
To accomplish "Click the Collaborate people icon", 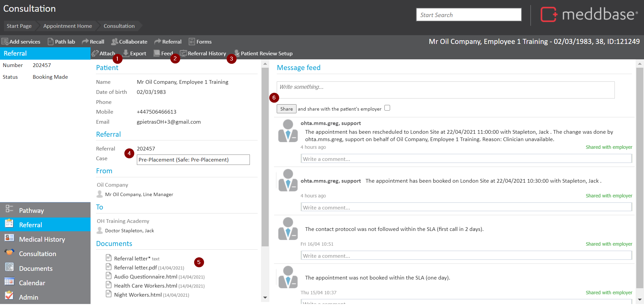I will (114, 42).
